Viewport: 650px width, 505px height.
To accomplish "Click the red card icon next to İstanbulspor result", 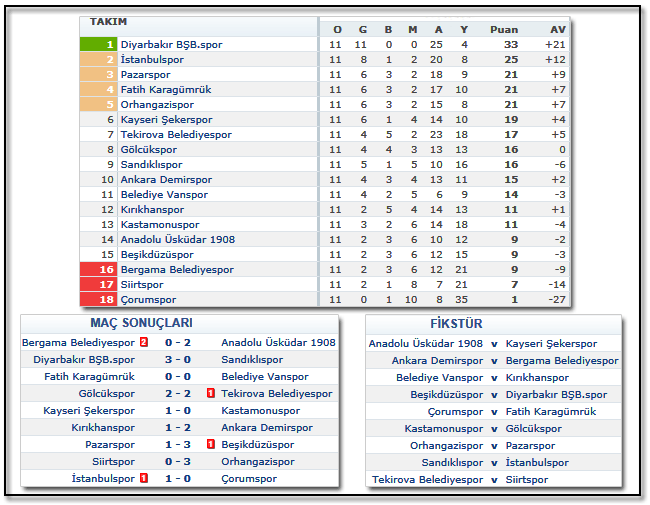I will click(x=144, y=478).
